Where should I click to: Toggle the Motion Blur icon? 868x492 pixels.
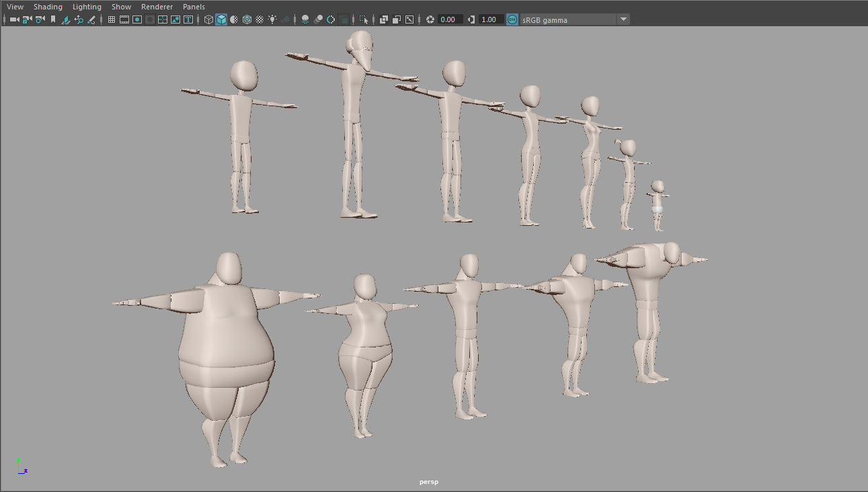(318, 19)
